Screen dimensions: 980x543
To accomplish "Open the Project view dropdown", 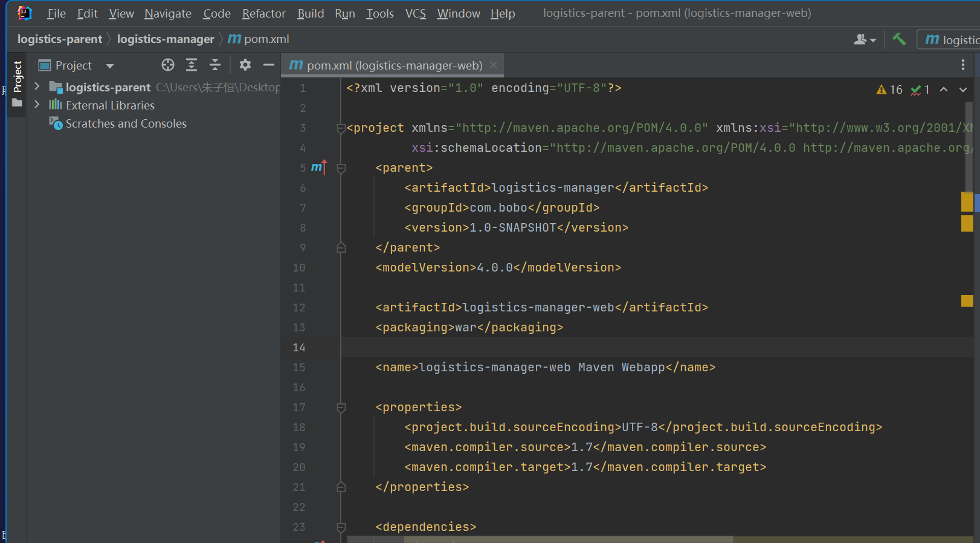I will click(109, 66).
